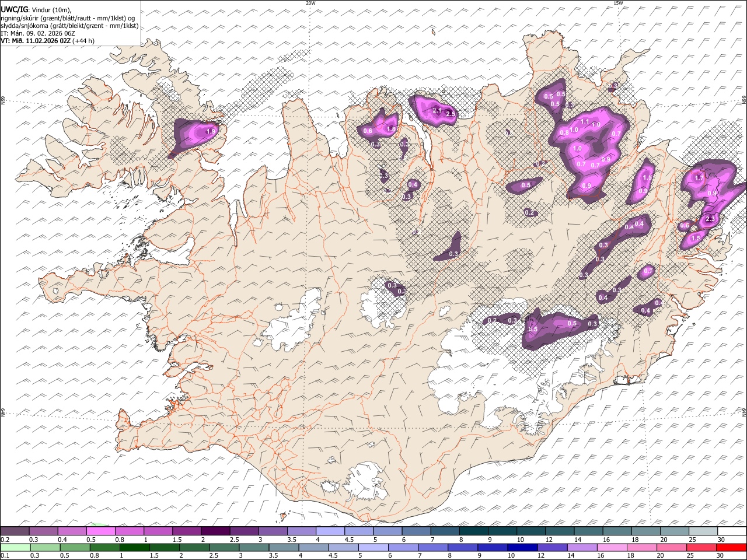Select the light purple swatch labeled 14 in rain scale
Viewport: 747px width, 560px height.
pos(581,547)
